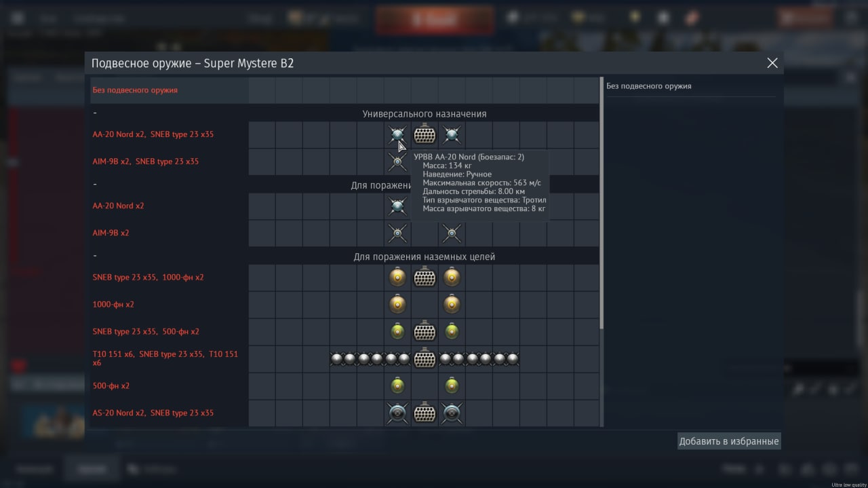
Task: Select the left bomb icon in the 500-фн x2 row
Action: coord(397,386)
